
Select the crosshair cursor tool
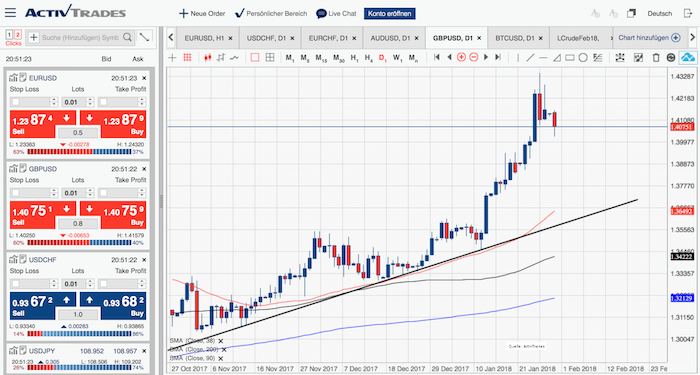172,57
